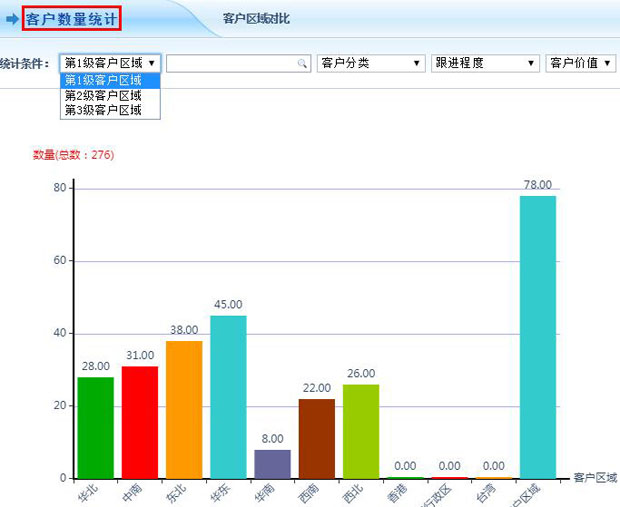Click the 华北 x-axis label

88,493
